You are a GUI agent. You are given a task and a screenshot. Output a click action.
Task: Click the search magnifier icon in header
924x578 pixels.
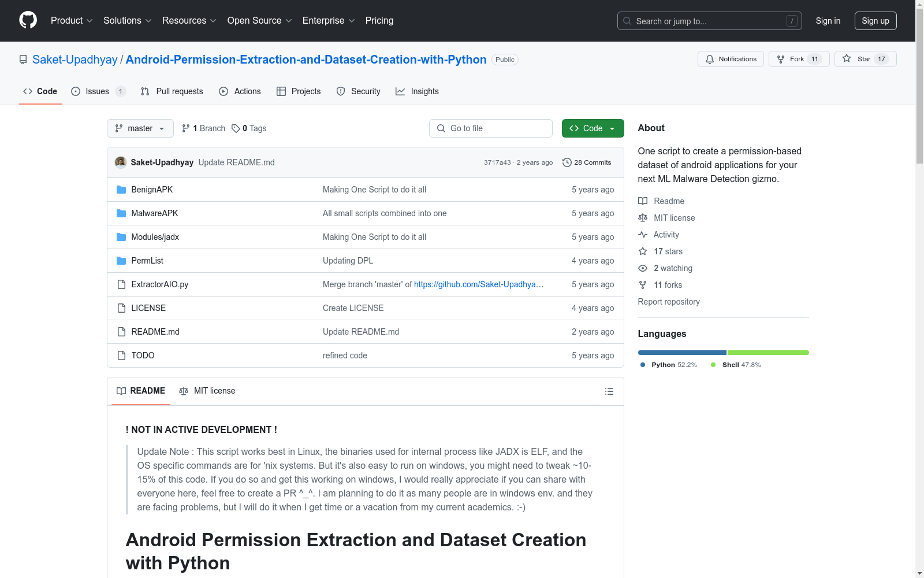(x=627, y=21)
